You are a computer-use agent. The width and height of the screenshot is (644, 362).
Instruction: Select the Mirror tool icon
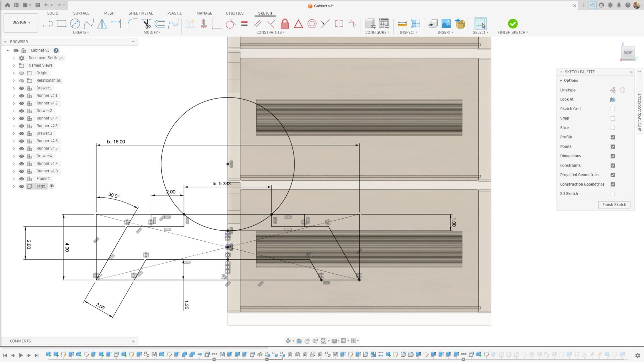click(102, 24)
